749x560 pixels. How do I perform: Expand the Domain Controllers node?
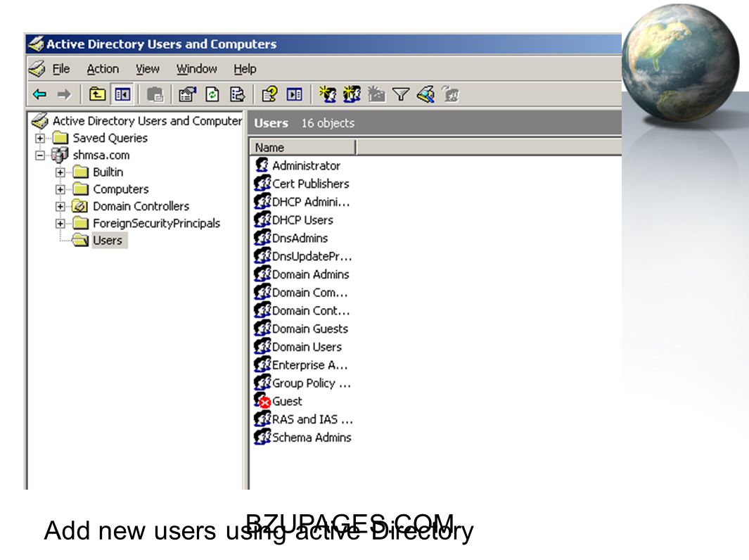pyautogui.click(x=60, y=207)
